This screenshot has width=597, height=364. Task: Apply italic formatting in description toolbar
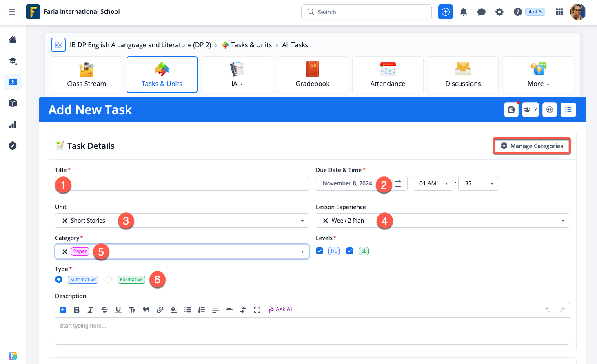(x=91, y=310)
